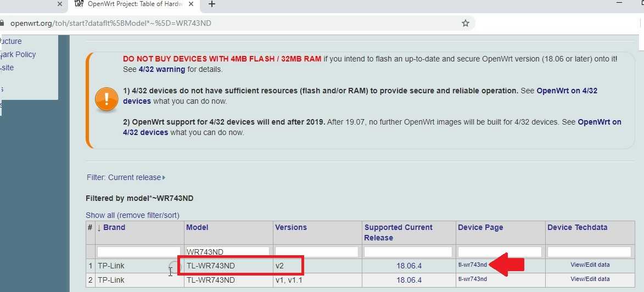The image size is (644, 292).
Task: Open the Policy sidebar link
Action: click(18, 54)
